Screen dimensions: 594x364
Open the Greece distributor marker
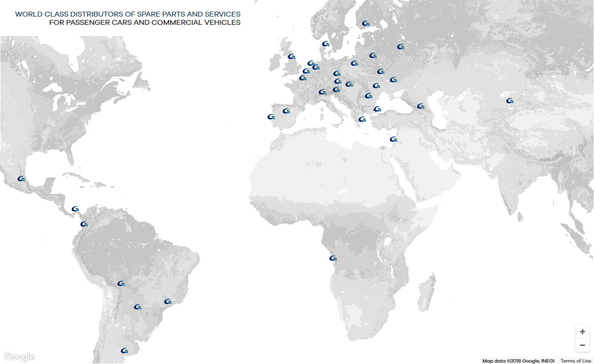[x=362, y=119]
